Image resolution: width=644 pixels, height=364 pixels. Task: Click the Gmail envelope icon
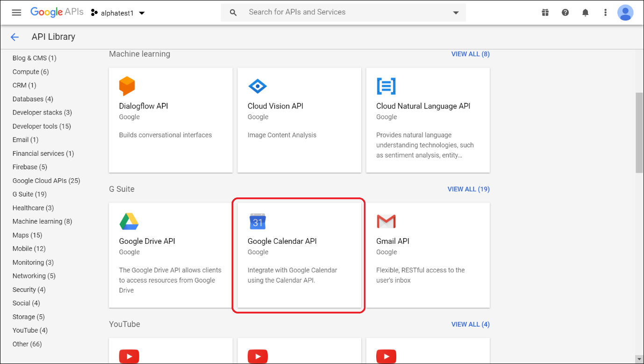pyautogui.click(x=386, y=222)
